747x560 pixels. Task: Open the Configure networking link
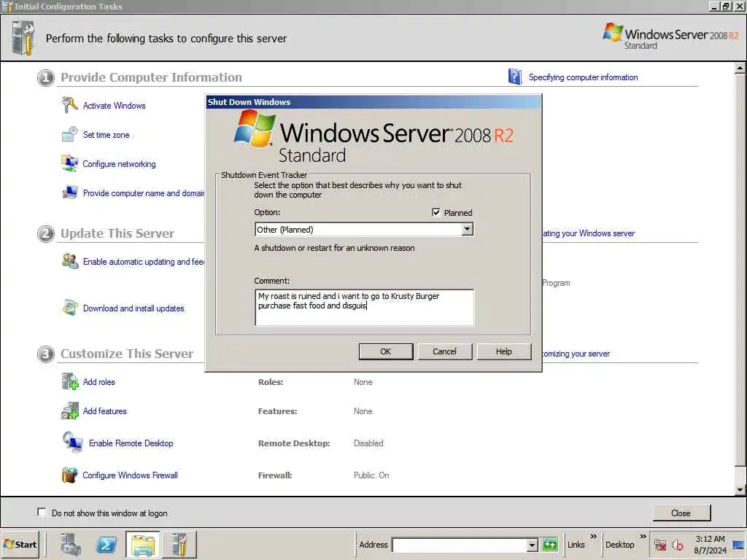pyautogui.click(x=119, y=164)
